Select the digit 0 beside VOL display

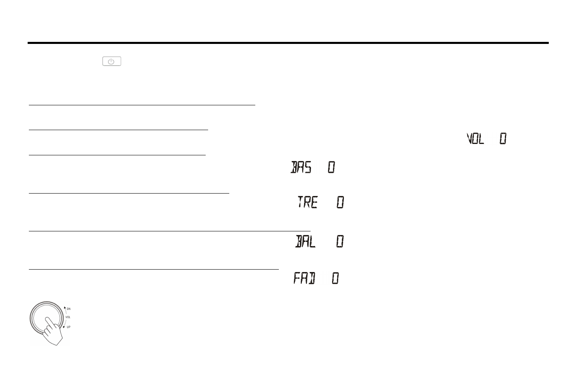[503, 139]
